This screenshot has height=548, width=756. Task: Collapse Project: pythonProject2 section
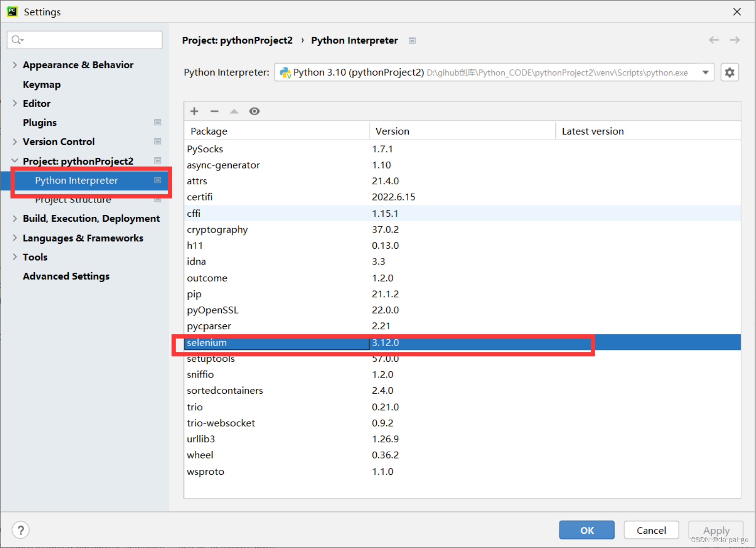pyautogui.click(x=15, y=161)
